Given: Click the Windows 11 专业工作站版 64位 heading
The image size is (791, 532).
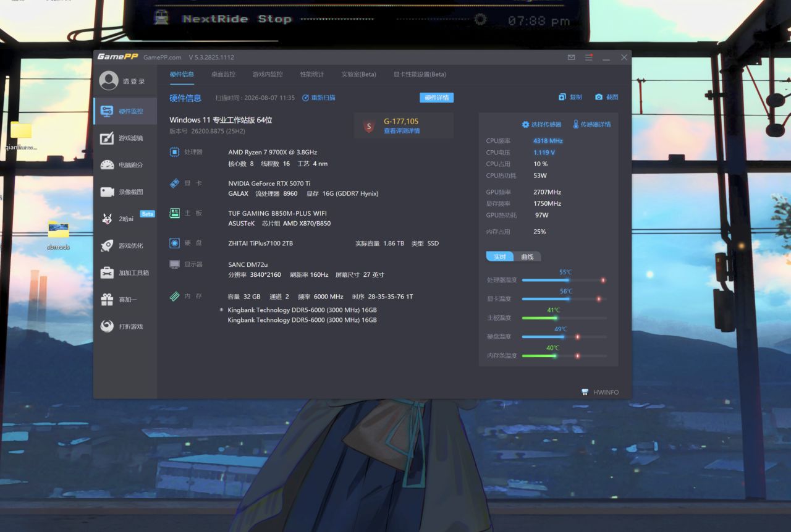Looking at the screenshot, I should (221, 120).
